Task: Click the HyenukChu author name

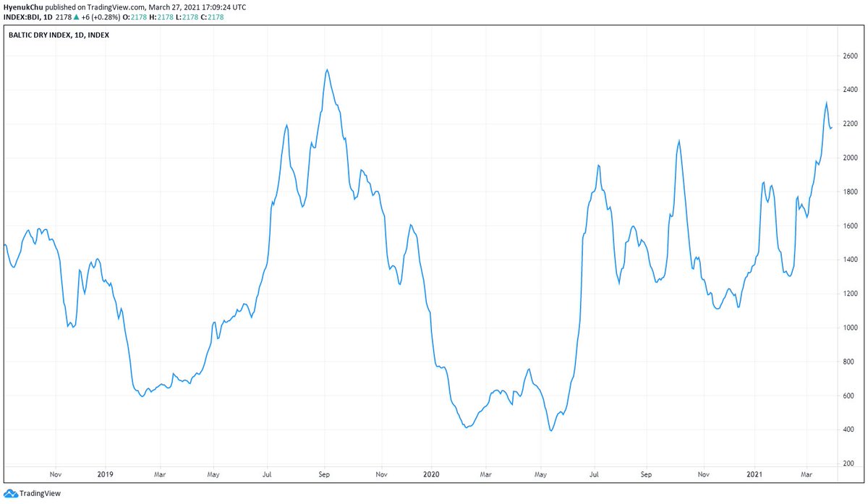Action: coord(23,7)
